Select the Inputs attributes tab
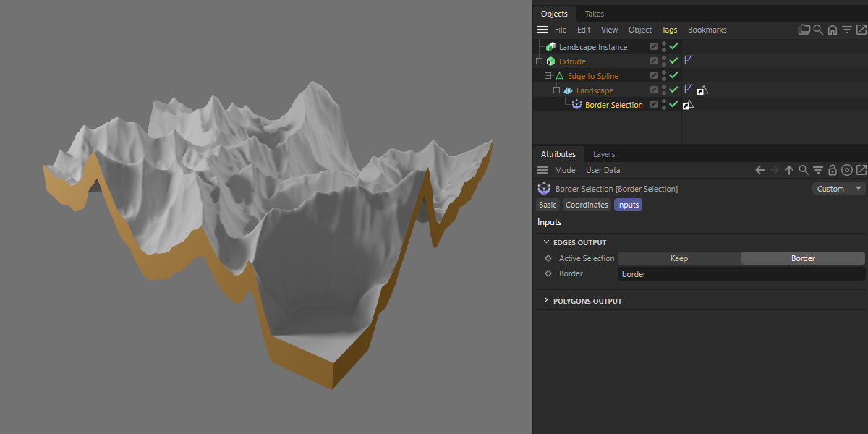The image size is (868, 434). [x=628, y=205]
